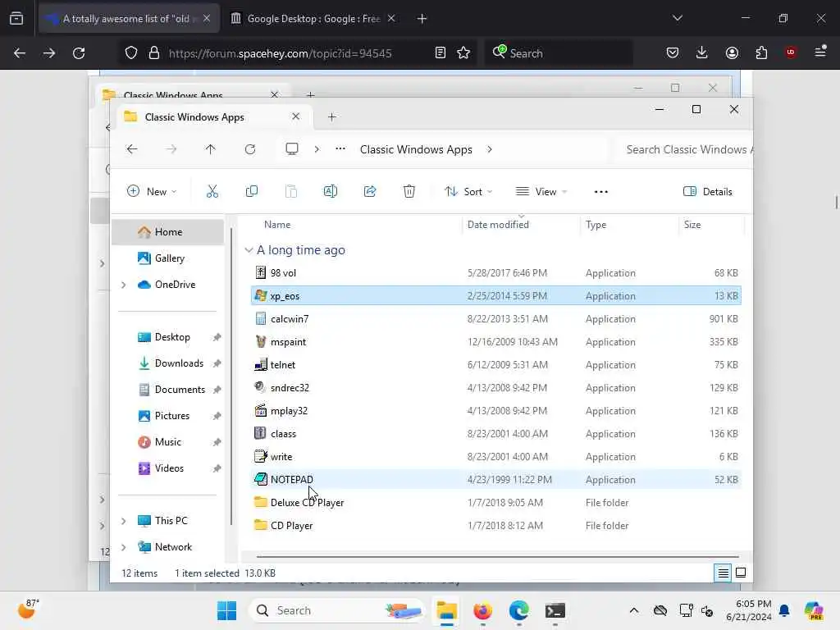Switch to large thumbnails view icon in status bar
This screenshot has height=630, width=840.
click(741, 573)
